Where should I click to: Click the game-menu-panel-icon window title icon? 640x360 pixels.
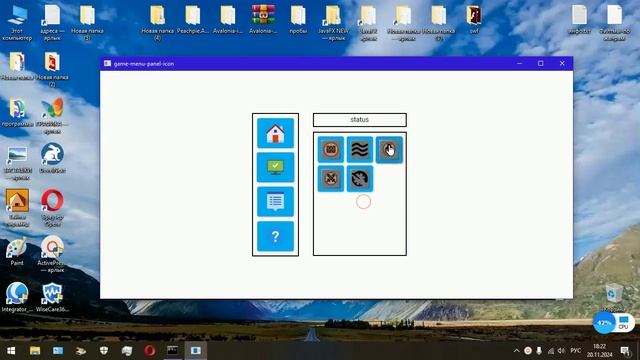coord(107,64)
